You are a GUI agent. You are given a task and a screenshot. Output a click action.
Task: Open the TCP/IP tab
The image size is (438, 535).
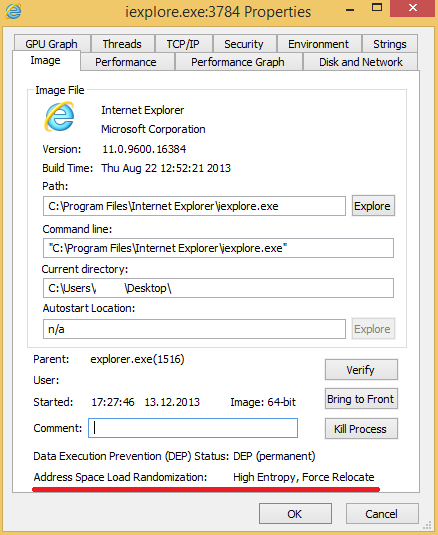click(183, 44)
